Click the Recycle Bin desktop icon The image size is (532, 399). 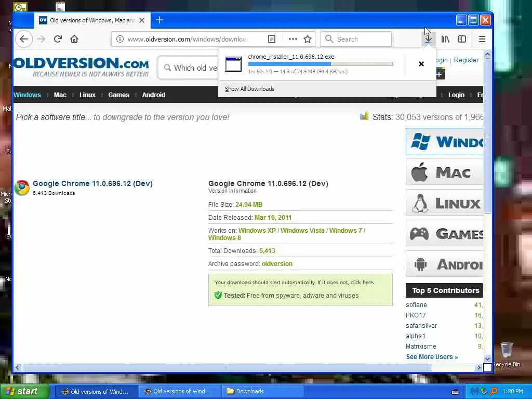[507, 354]
